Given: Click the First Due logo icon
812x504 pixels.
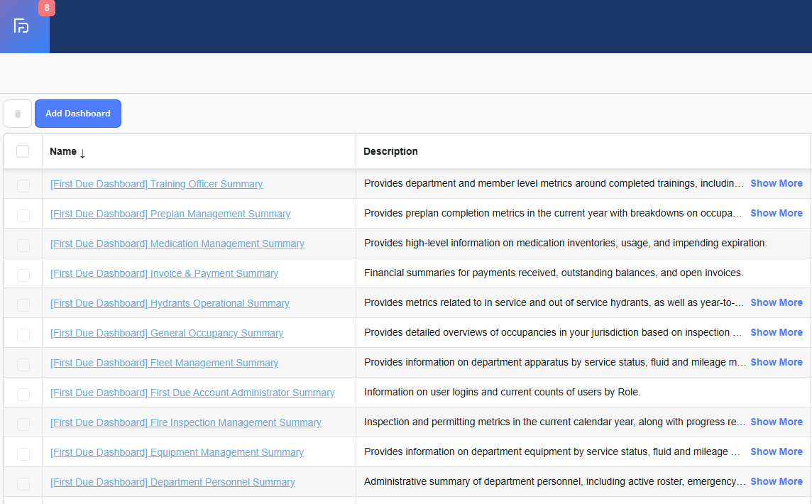Looking at the screenshot, I should pos(21,27).
